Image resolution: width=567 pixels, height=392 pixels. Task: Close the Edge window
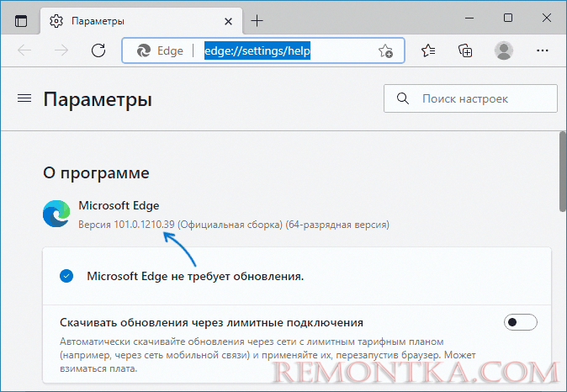click(x=547, y=18)
